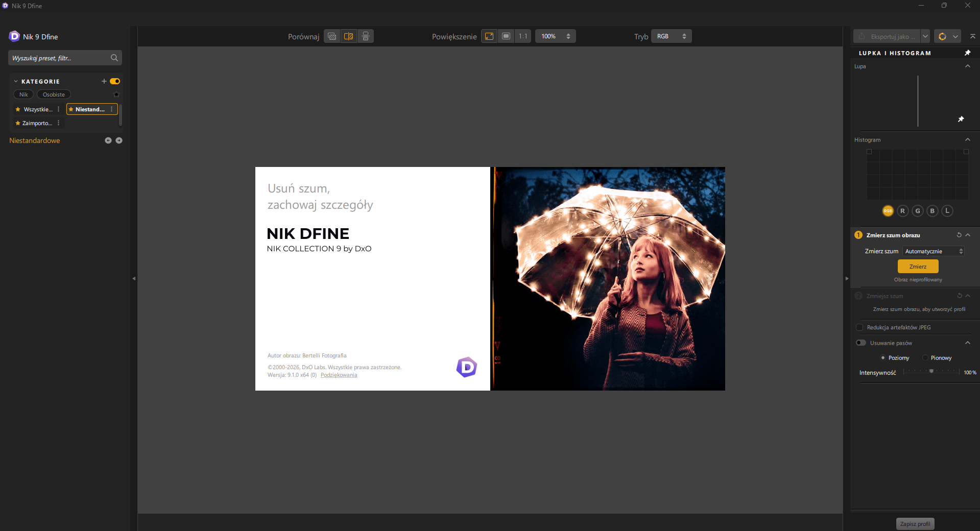Image resolution: width=980 pixels, height=531 pixels.
Task: Click the Nik Collection color wheel icon
Action: pos(942,36)
